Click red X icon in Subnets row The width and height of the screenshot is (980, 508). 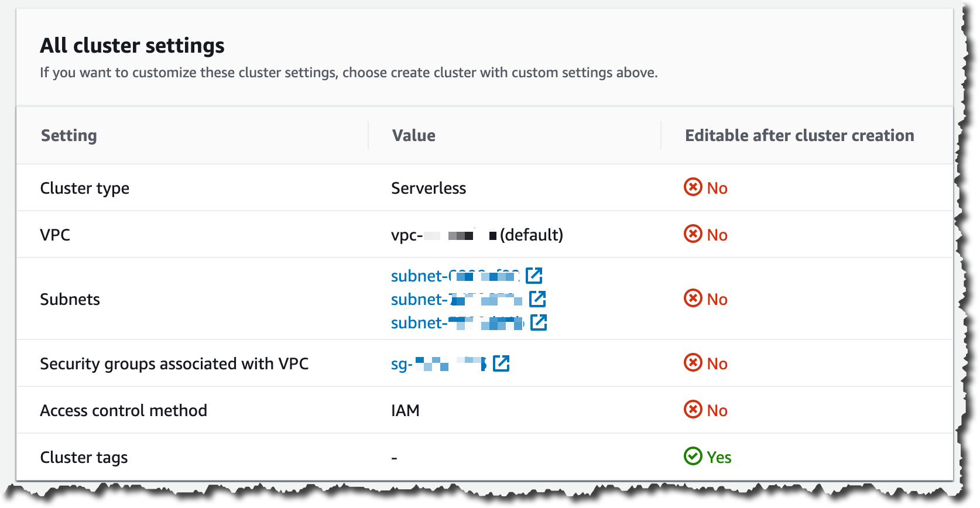coord(693,298)
